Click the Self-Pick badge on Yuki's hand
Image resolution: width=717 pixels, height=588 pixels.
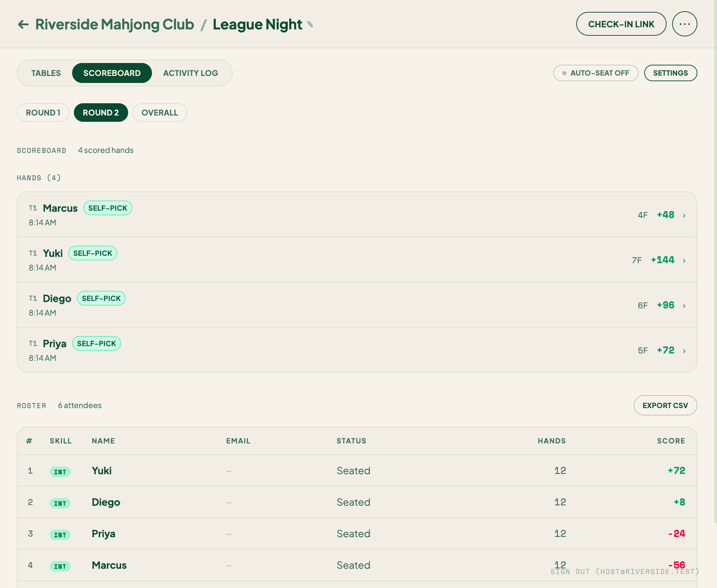[x=93, y=253]
